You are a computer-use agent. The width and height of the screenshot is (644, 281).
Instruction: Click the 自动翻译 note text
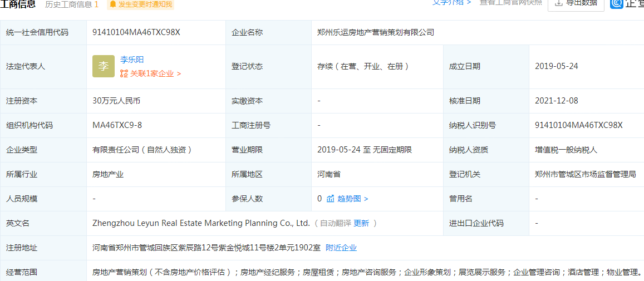(336, 224)
